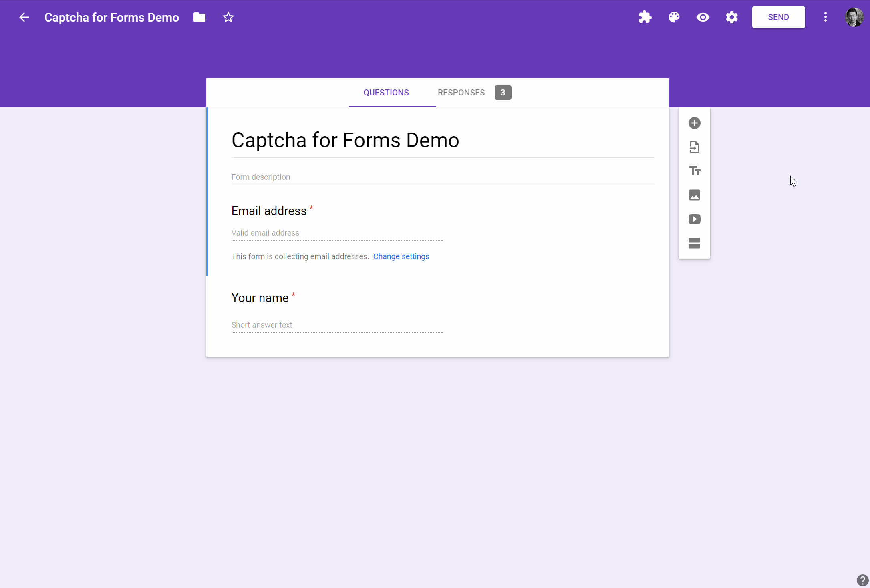Screen dimensions: 870x588
Task: Select the Questions tab
Action: (386, 93)
